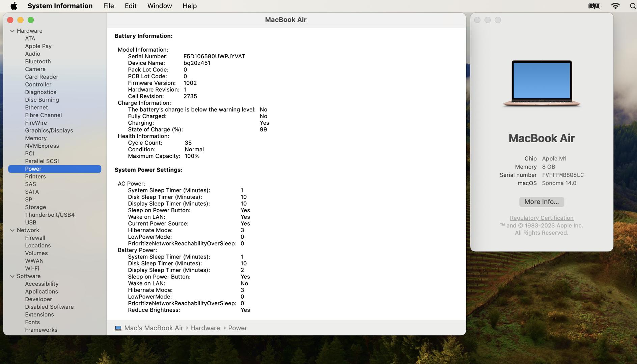
Task: Select the highlighted Power item
Action: 55,169
